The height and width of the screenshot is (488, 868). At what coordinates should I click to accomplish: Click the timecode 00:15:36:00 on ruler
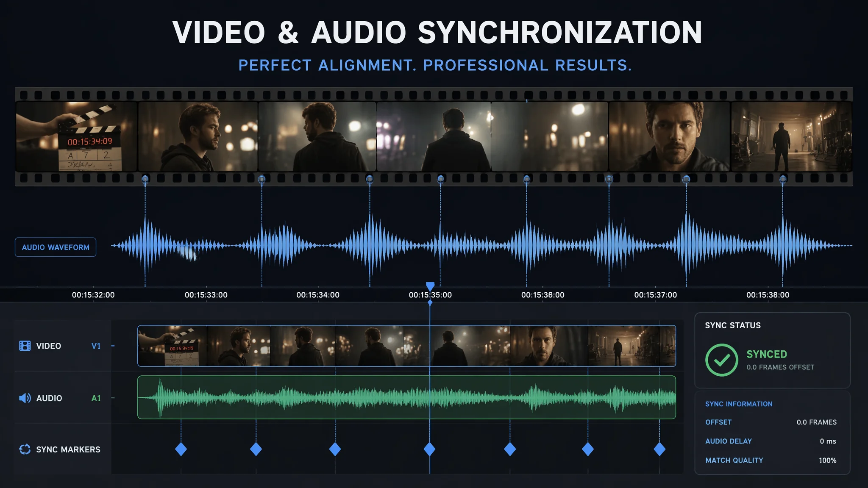(543, 295)
